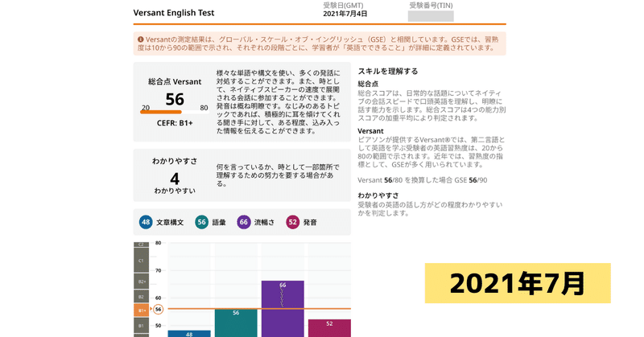
Task: Click the greyed-out 受験番号 TIN field
Action: 431,16
